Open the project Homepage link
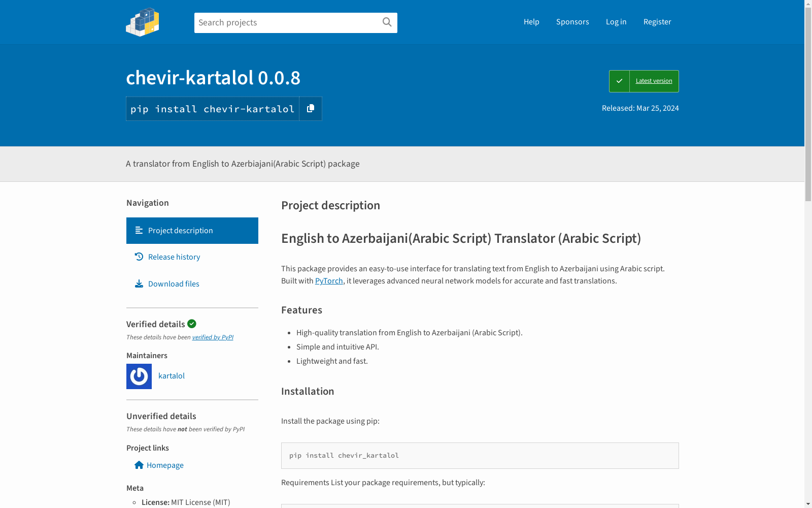The image size is (812, 508). pos(165,465)
